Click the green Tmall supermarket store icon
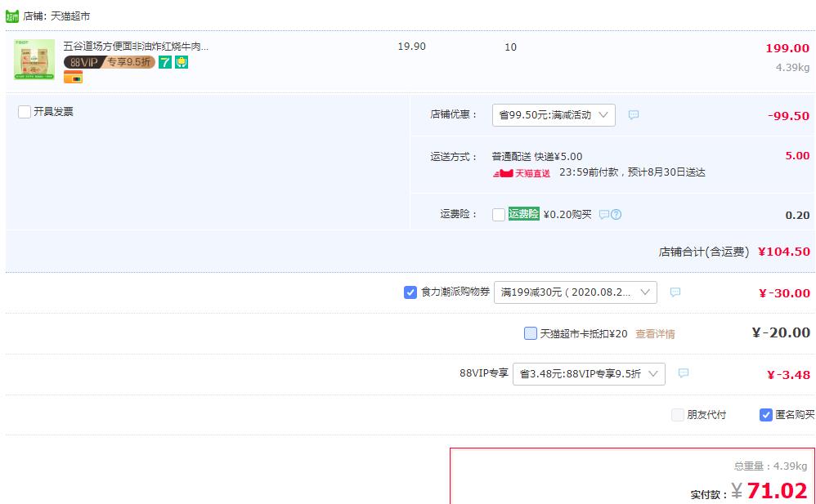Screen dimensions: 816x504 [12, 16]
